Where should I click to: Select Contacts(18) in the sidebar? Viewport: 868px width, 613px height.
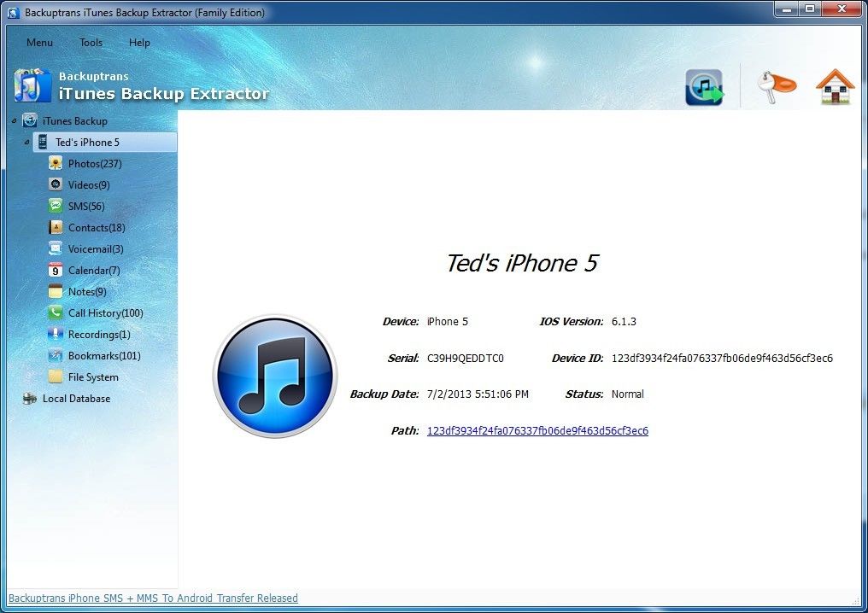[x=97, y=227]
